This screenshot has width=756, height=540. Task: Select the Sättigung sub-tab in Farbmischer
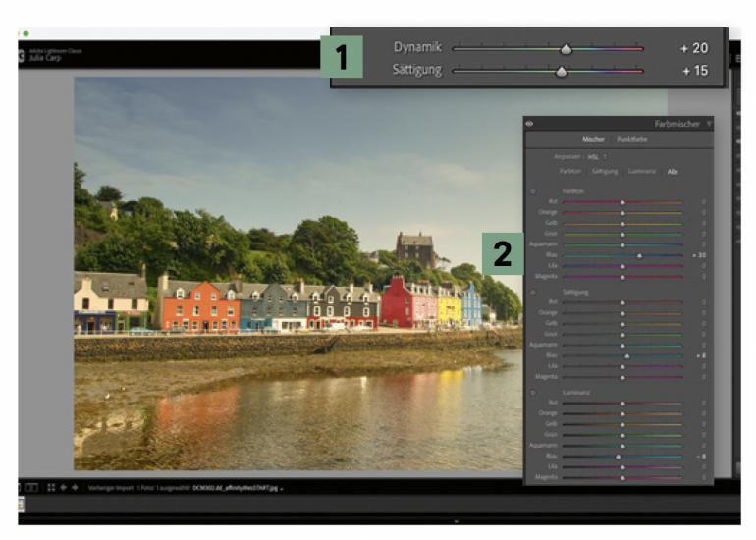[605, 171]
